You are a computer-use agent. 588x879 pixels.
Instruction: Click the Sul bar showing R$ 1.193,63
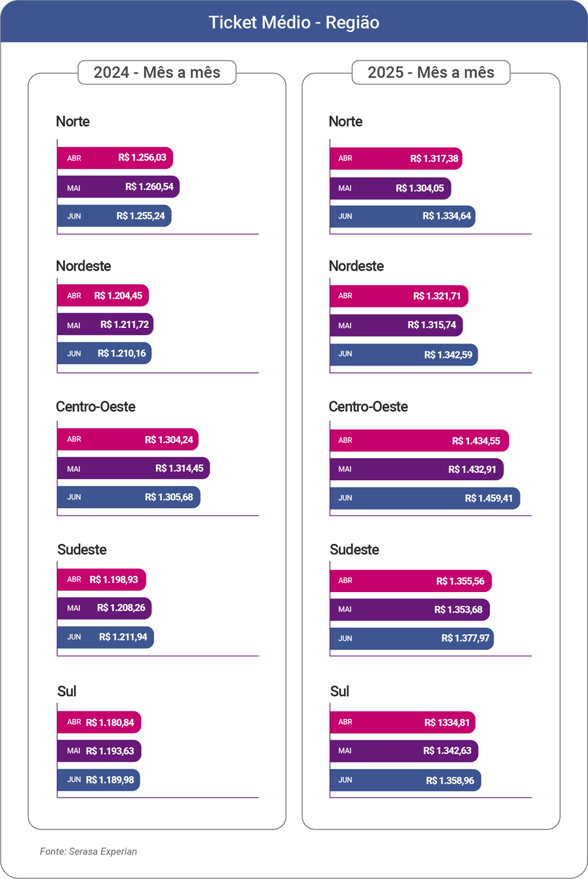tap(99, 751)
